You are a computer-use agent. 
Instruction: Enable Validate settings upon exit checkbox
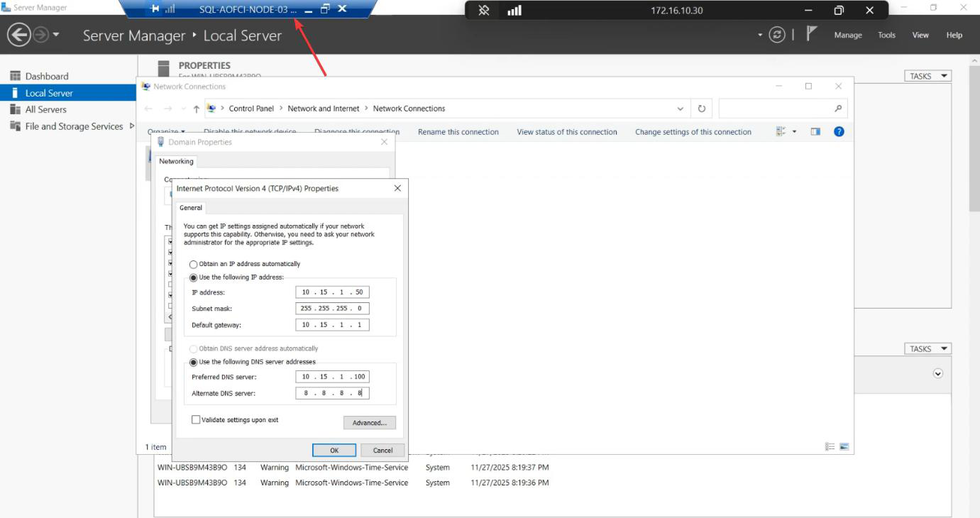point(196,420)
